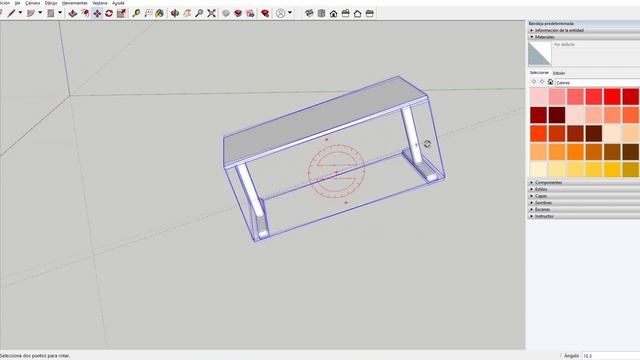Switch to the Edición tab

point(559,73)
